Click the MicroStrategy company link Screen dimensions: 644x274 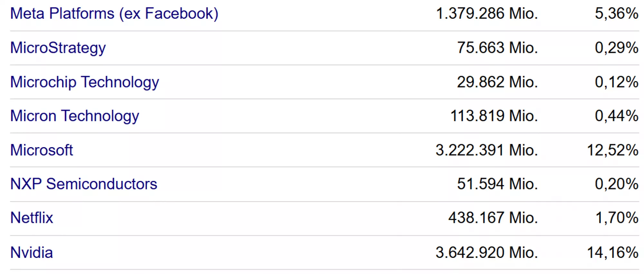point(58,48)
